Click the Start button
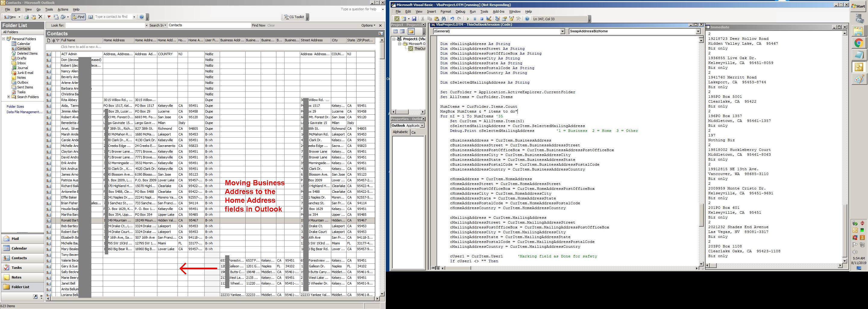 coord(859,6)
